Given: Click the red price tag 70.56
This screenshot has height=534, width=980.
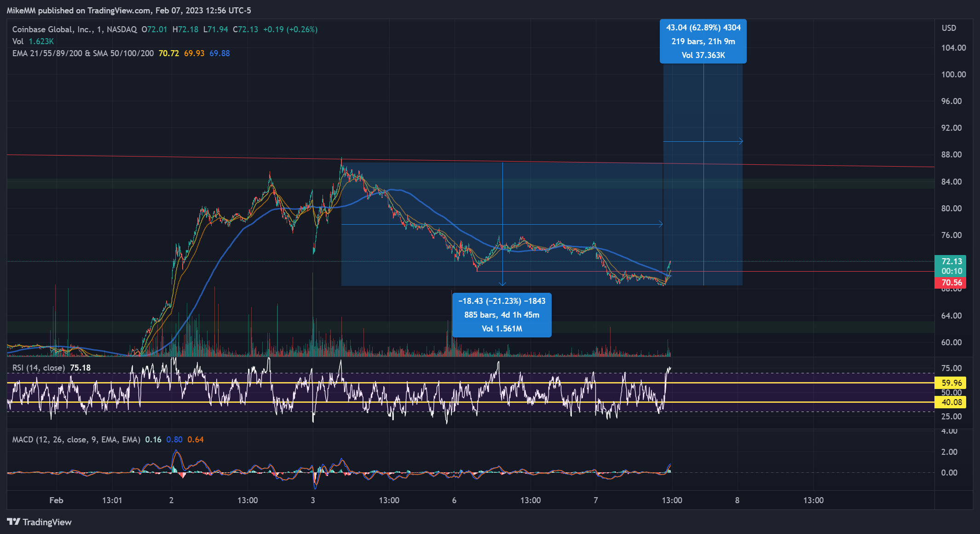Looking at the screenshot, I should tap(951, 282).
